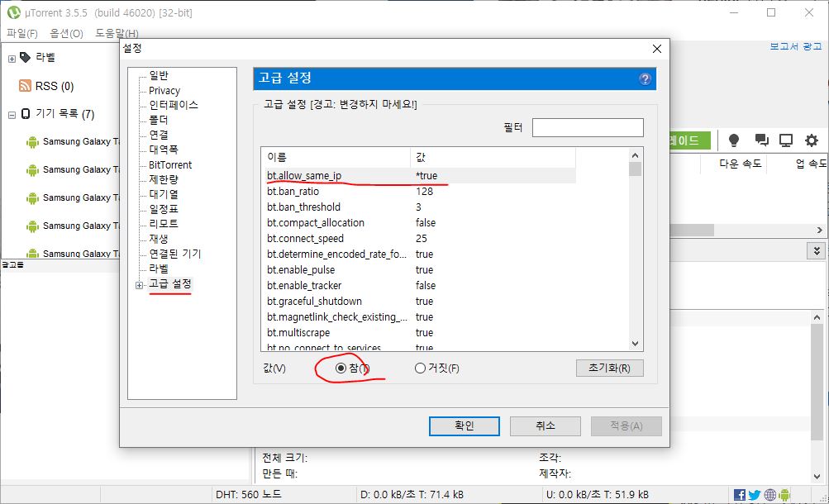
Task: Select the bt.enable_pulse row
Action: (419, 269)
